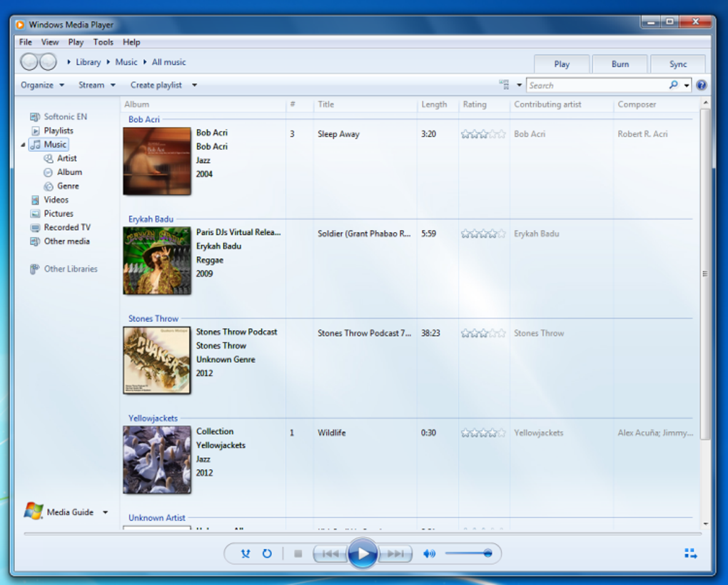This screenshot has height=585, width=728.
Task: Rate Soldier track using its stars
Action: 483,234
